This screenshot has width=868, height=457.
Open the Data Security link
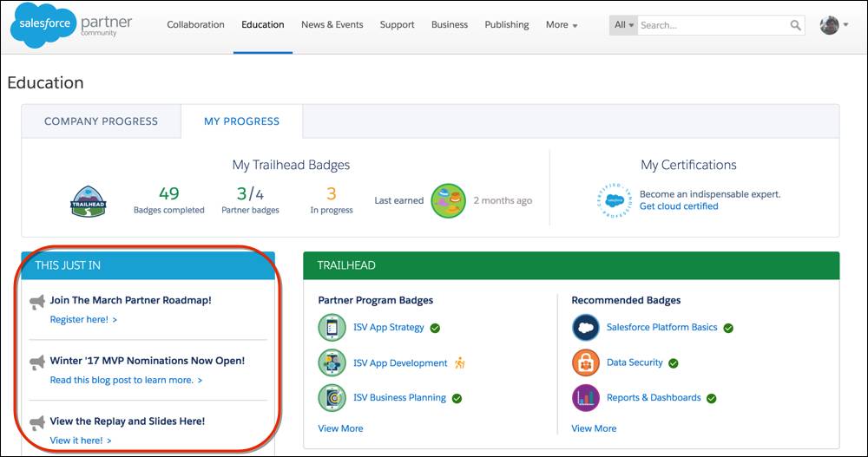tap(635, 362)
